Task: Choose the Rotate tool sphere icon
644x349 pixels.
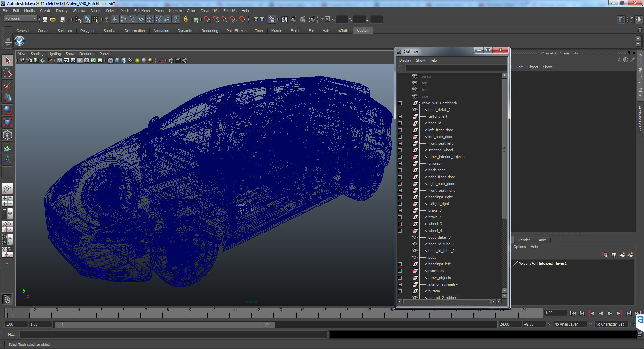Action: [x=7, y=110]
